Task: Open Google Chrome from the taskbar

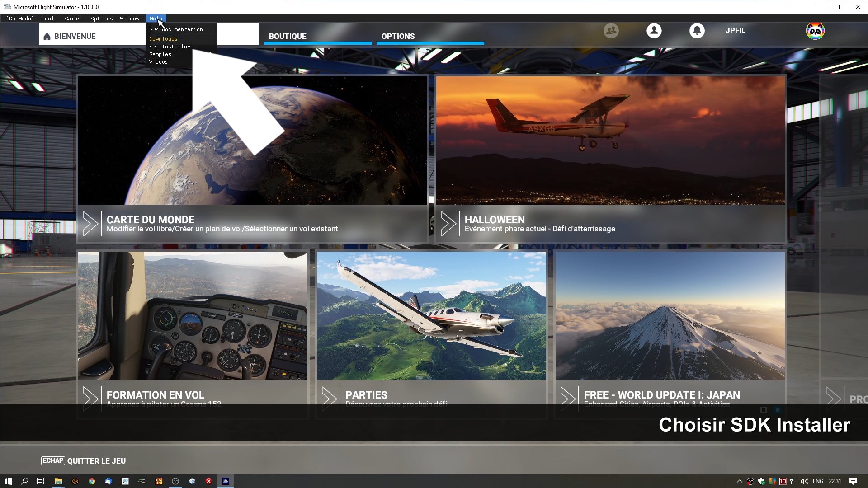Action: pos(92,481)
